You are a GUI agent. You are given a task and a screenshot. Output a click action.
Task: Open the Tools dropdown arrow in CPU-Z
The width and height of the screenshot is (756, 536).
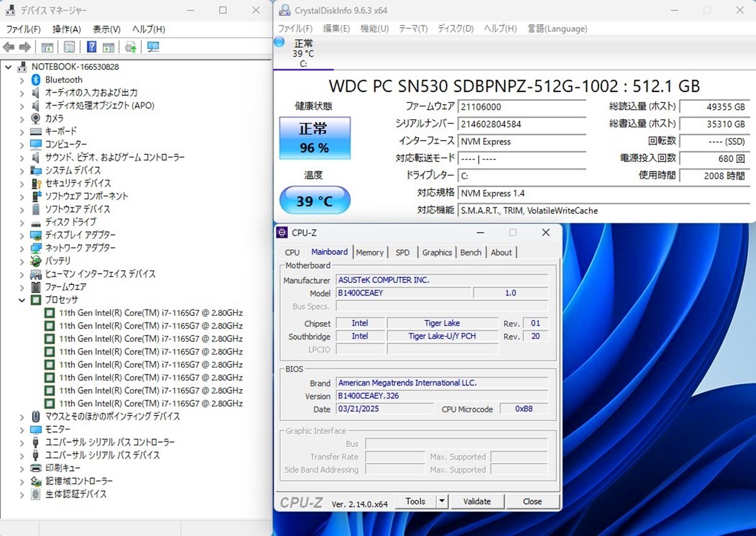(442, 501)
